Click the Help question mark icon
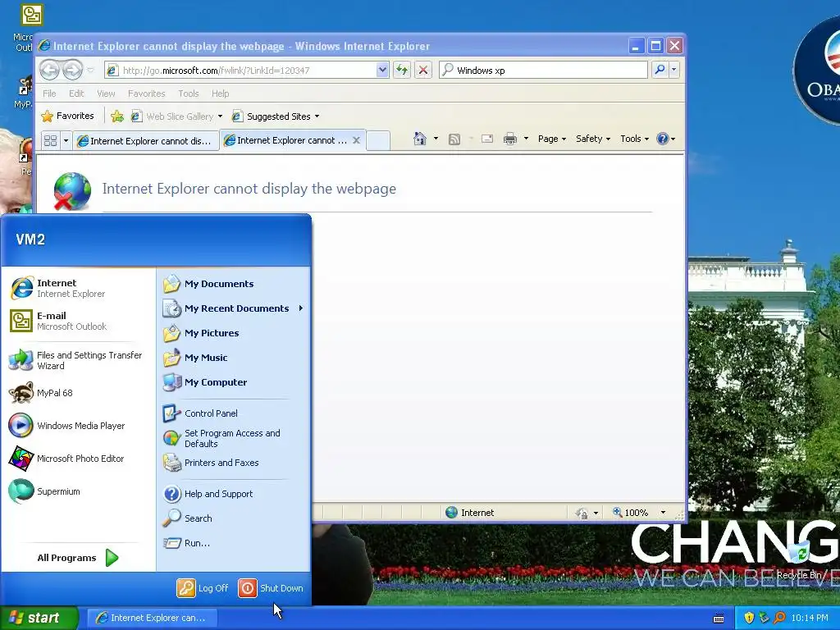The height and width of the screenshot is (630, 840). click(x=663, y=139)
